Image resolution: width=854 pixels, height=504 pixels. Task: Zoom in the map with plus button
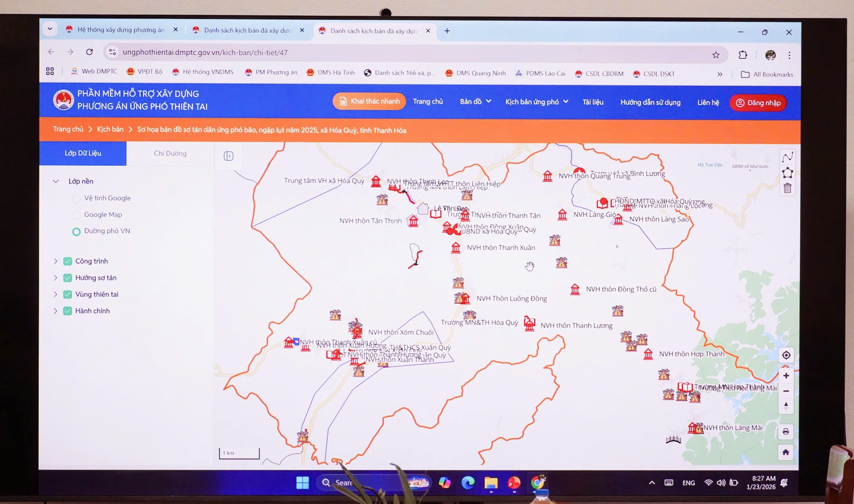(786, 376)
